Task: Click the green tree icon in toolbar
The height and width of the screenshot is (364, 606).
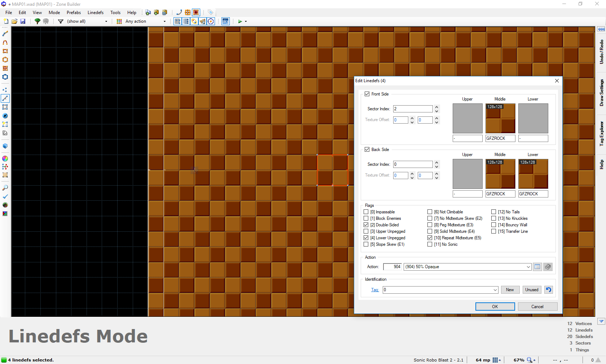Action: point(37,21)
